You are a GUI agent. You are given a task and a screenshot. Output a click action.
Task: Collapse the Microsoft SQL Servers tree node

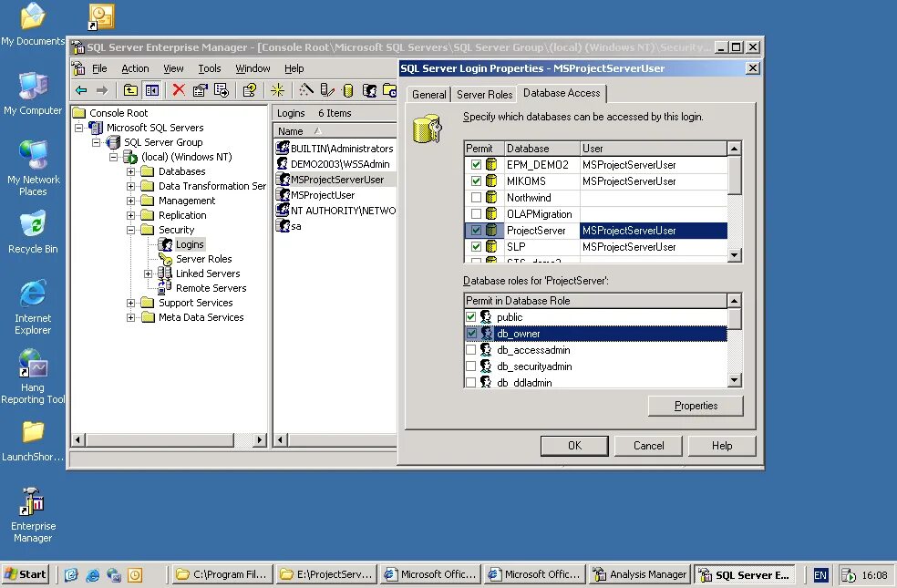pyautogui.click(x=79, y=128)
